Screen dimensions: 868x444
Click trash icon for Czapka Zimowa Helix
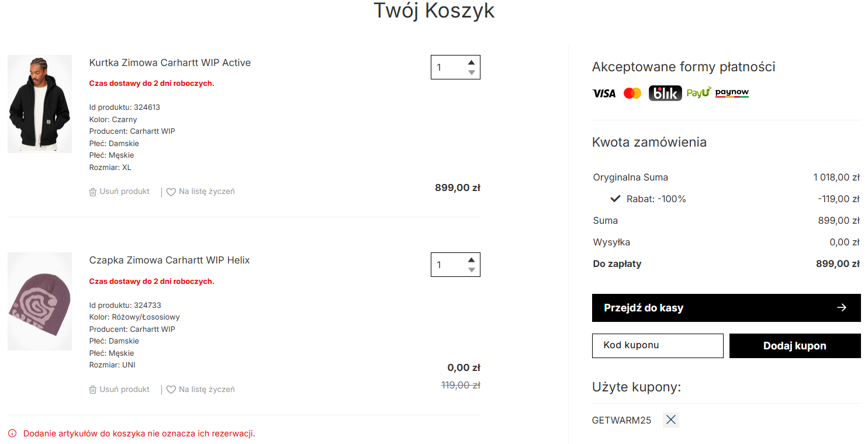[93, 390]
